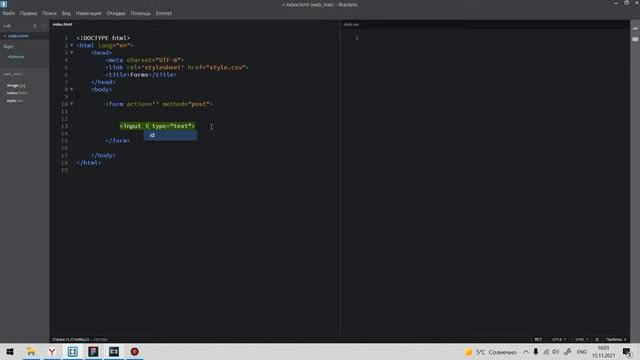Open the volume tray icon
This screenshot has width=640, height=360.
556,352
